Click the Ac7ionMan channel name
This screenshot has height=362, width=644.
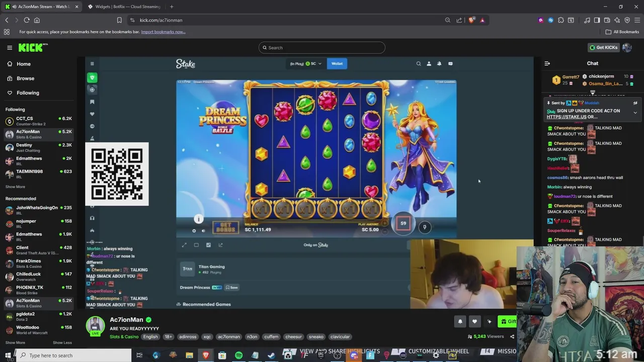[x=126, y=320]
